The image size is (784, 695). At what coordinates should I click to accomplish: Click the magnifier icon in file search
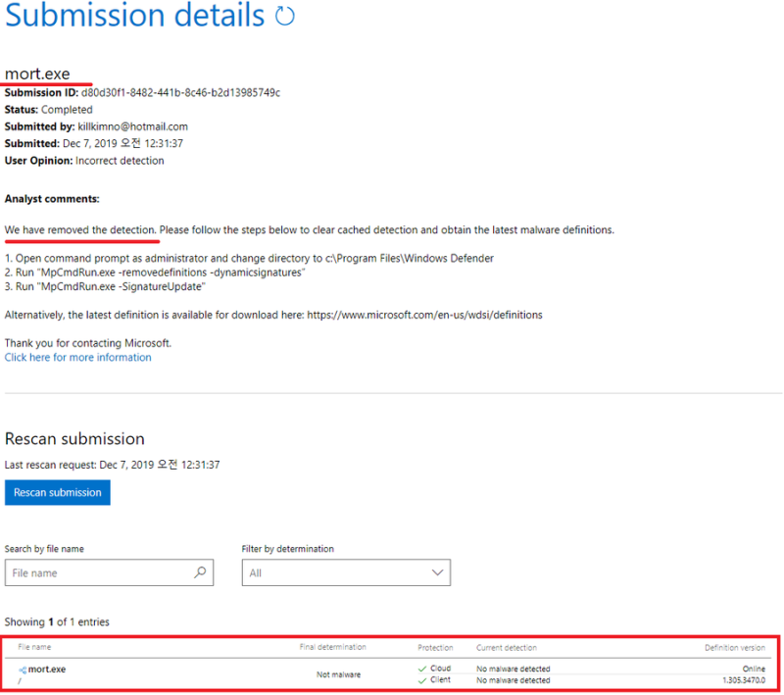(200, 572)
